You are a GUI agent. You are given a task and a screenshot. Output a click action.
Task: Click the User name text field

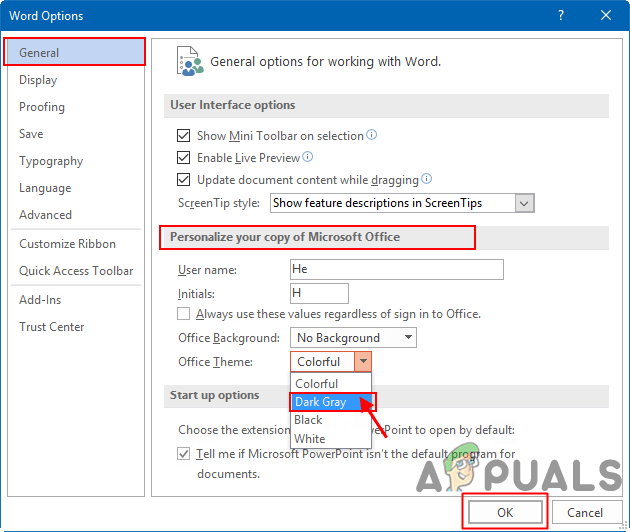pyautogui.click(x=397, y=269)
